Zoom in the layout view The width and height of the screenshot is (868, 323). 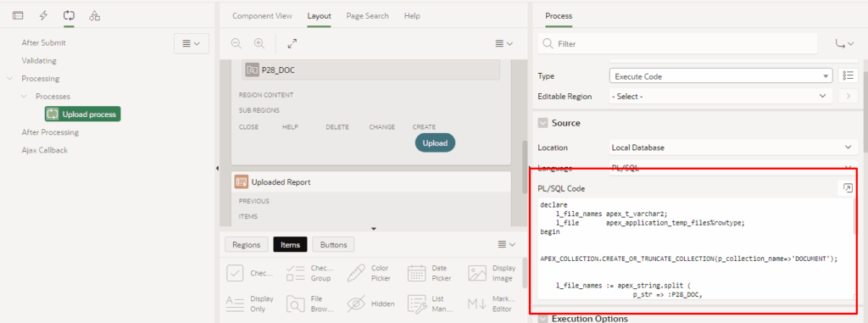point(259,43)
